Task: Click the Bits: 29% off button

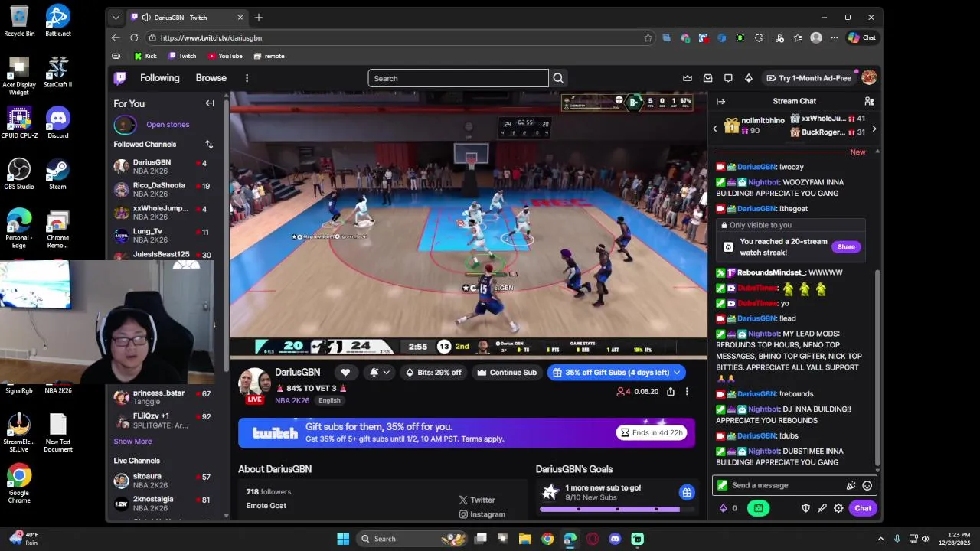Action: [x=433, y=373]
